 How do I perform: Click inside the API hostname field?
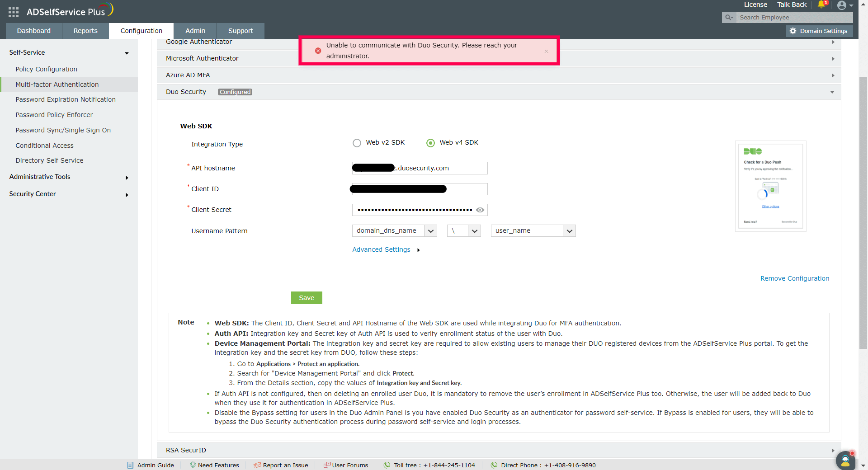coord(419,168)
